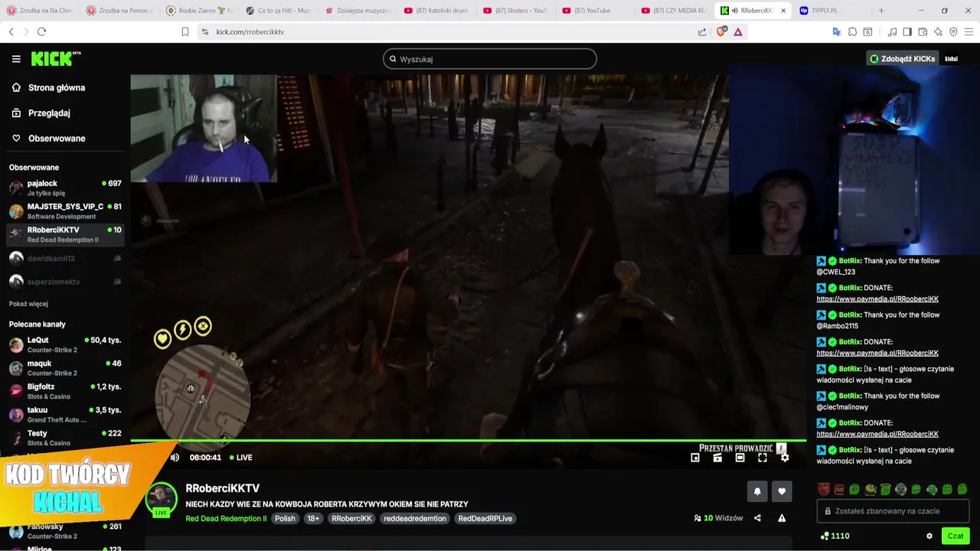Mute the stream volume
Image resolution: width=980 pixels, height=551 pixels.
coord(175,458)
